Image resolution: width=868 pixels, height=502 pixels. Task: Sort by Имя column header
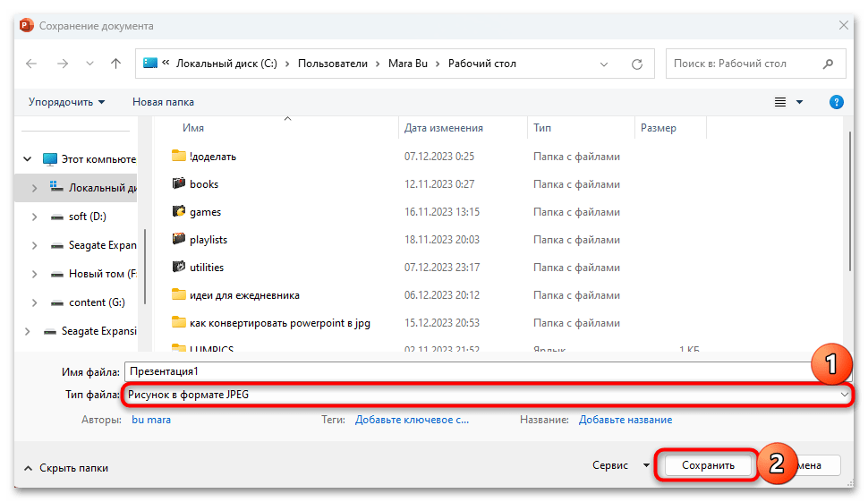pyautogui.click(x=193, y=128)
